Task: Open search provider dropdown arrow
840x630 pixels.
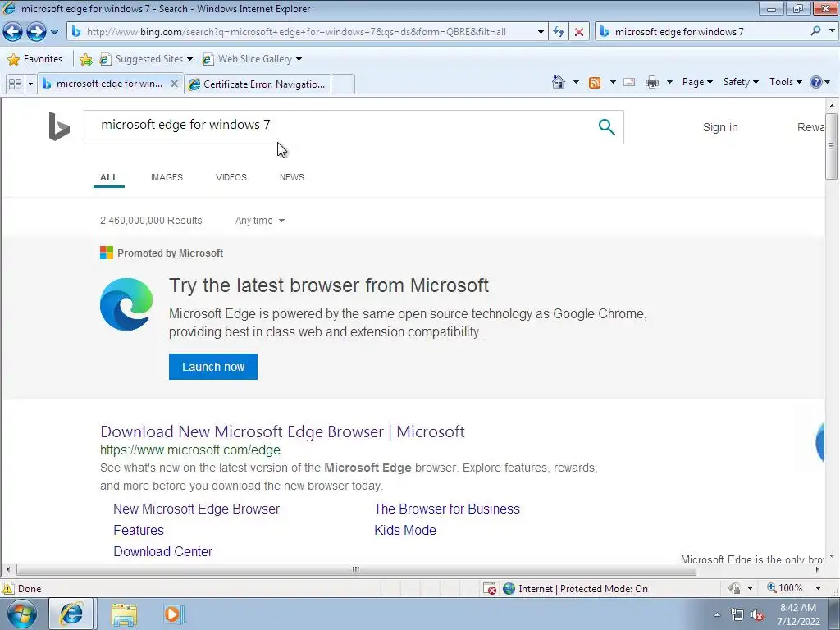Action: 832,31
